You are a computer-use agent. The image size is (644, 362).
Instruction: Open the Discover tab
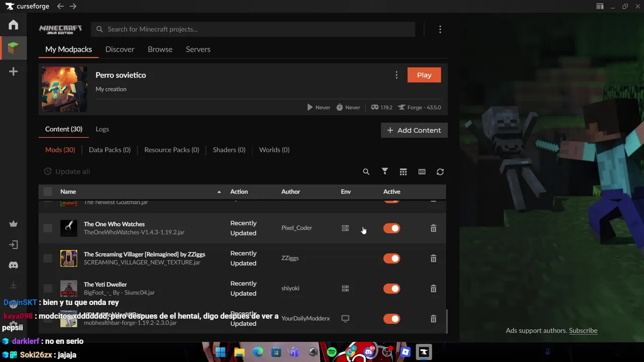(120, 49)
